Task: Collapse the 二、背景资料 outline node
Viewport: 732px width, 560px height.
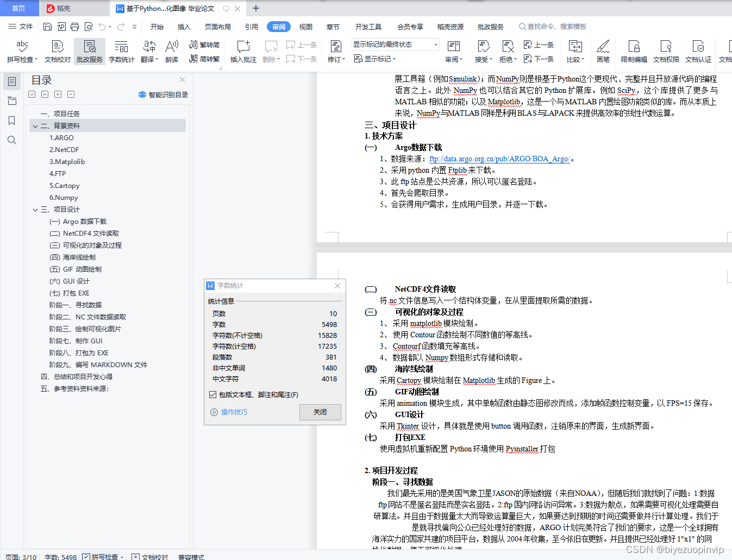Action: point(35,126)
